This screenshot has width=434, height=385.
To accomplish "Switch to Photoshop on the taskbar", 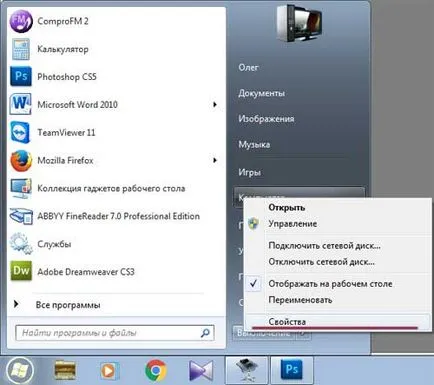I will [292, 370].
